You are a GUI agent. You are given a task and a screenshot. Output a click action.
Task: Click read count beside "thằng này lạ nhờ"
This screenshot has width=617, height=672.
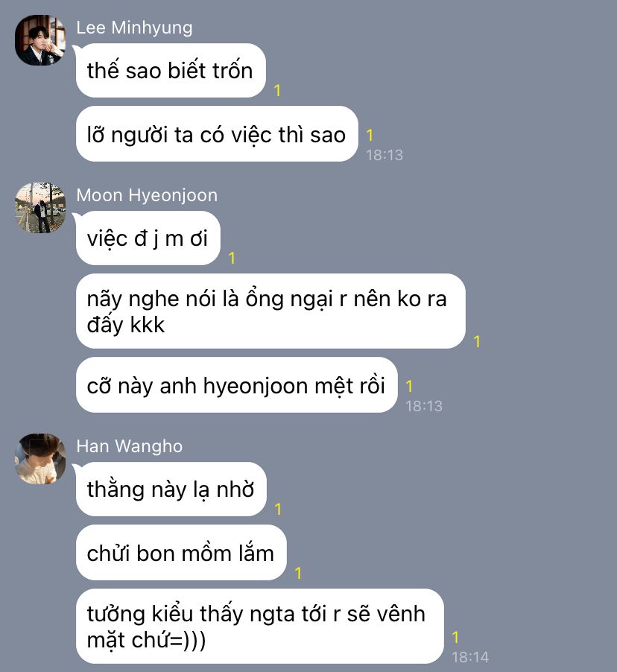click(278, 509)
